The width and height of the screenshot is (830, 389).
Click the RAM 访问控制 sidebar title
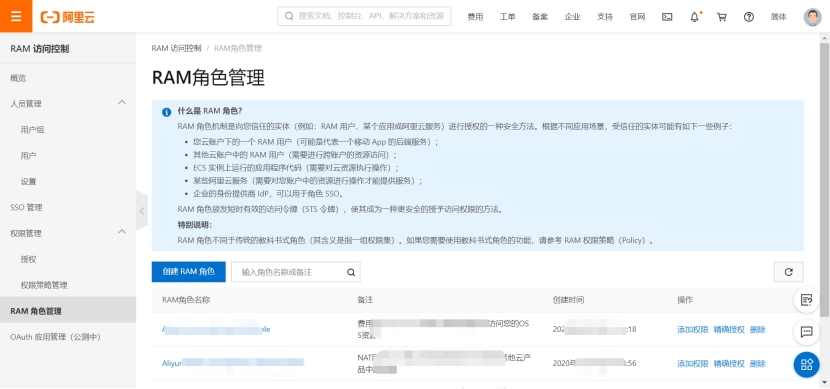click(40, 49)
